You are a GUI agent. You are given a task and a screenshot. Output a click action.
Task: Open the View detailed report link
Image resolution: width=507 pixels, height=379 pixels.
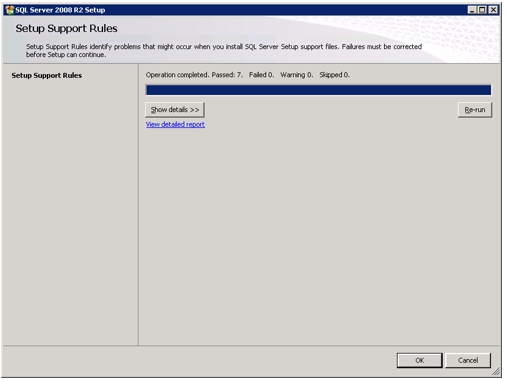(x=175, y=124)
